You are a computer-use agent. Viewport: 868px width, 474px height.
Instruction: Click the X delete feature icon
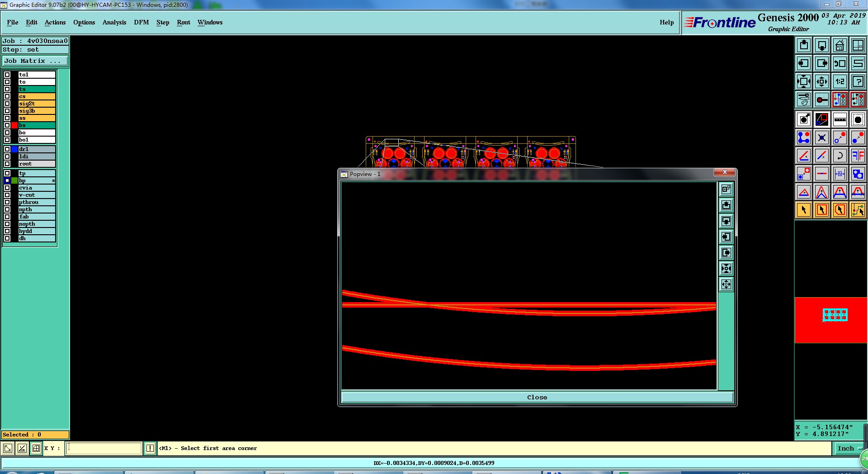coord(822,137)
